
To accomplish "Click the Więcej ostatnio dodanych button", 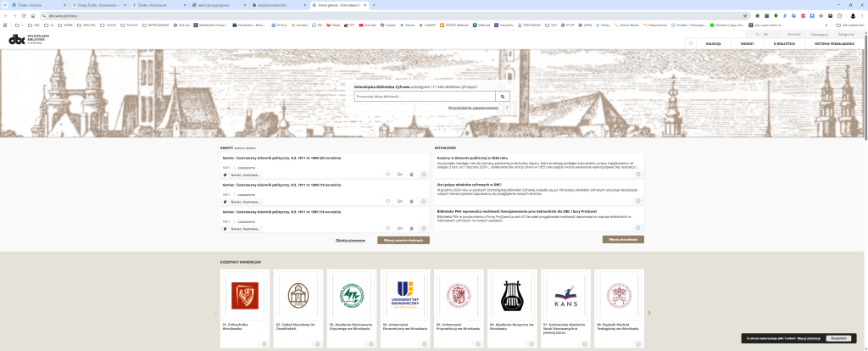I will pos(403,240).
